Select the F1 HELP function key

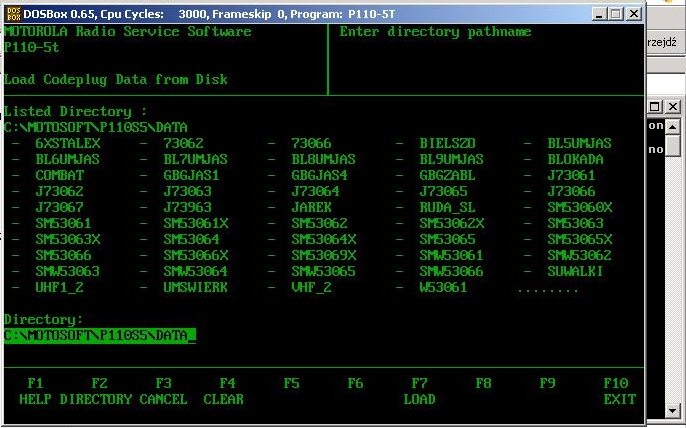(35, 391)
